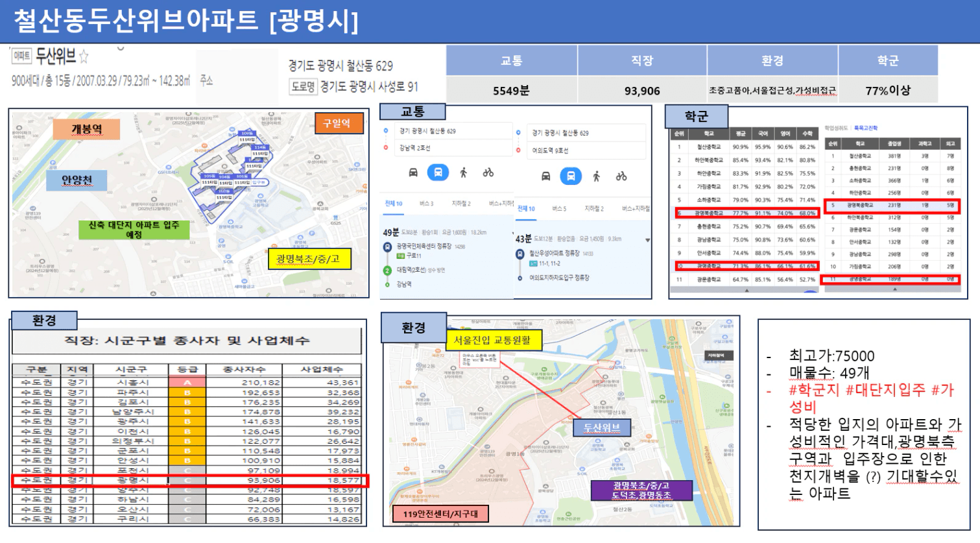Image resolution: width=980 pixels, height=543 pixels.
Task: Open the 지하철 2 tab in 여의도역 panel
Action: click(x=594, y=209)
